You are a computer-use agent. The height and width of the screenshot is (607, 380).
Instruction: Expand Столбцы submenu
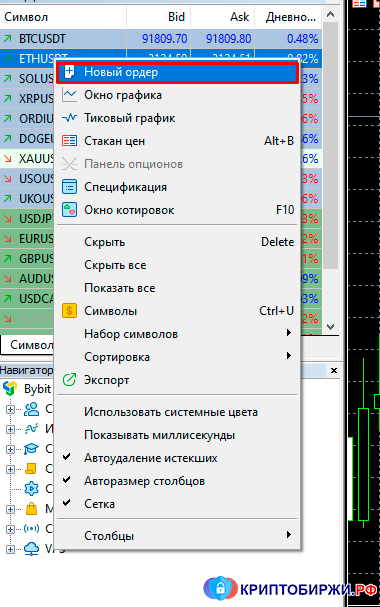[x=177, y=536]
